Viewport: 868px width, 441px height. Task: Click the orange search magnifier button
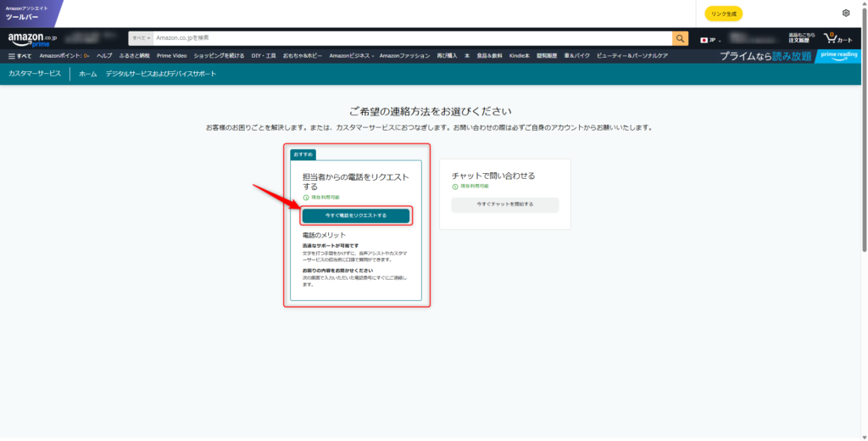(681, 38)
